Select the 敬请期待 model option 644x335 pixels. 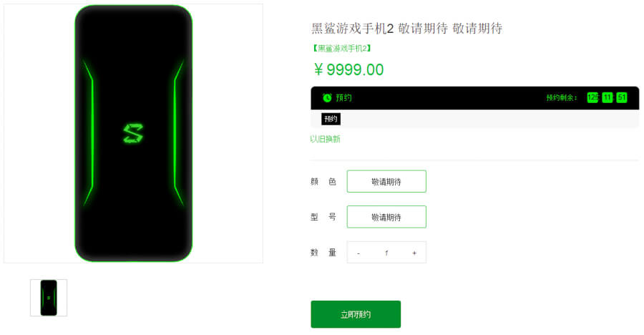pos(386,217)
